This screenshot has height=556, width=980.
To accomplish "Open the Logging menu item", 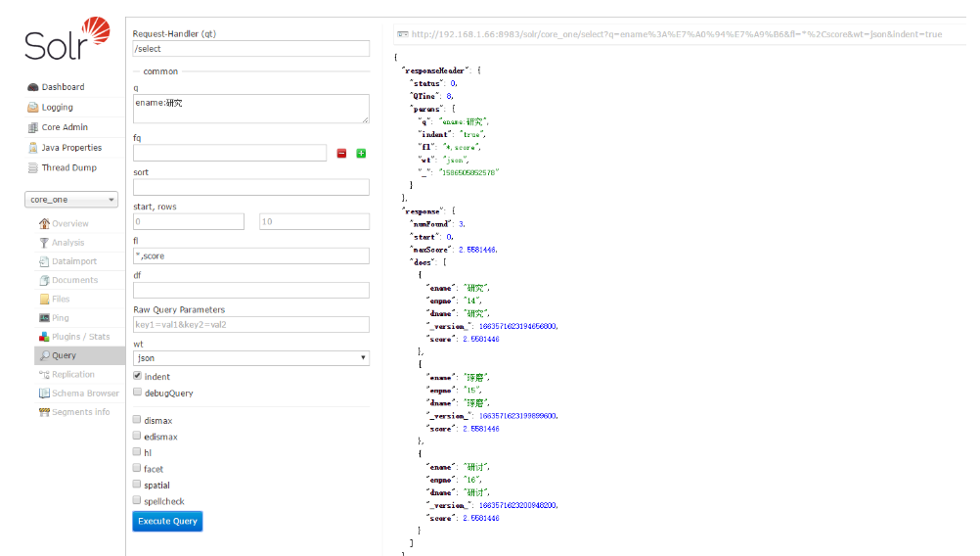I will coord(58,108).
